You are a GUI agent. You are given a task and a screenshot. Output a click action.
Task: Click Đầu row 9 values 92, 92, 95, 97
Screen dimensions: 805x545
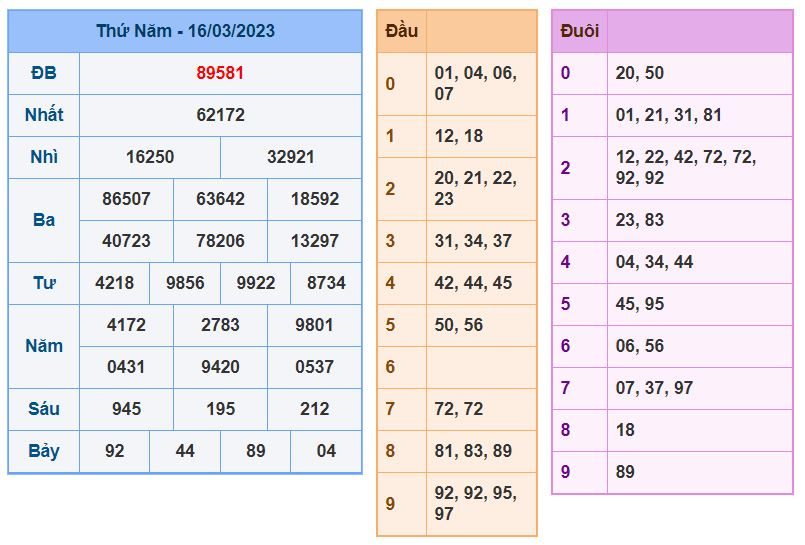475,503
